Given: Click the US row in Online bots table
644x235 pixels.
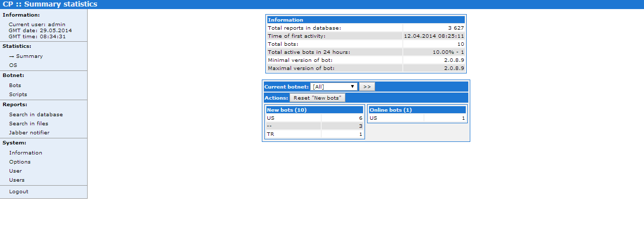Looking at the screenshot, I should point(417,118).
